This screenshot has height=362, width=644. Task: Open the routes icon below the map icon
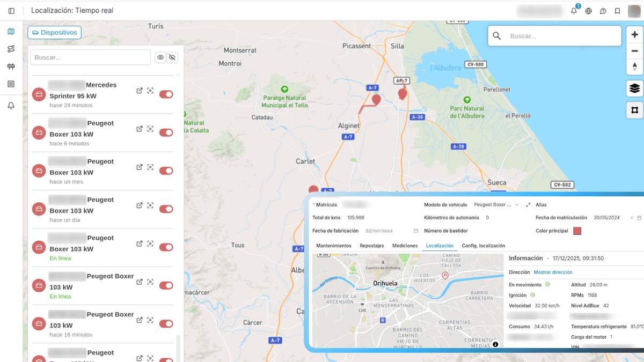click(11, 49)
